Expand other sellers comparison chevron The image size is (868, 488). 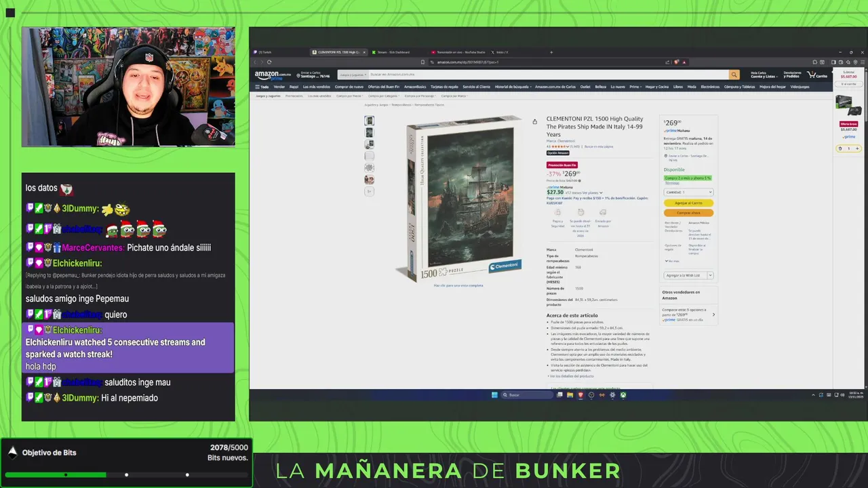[x=713, y=314]
